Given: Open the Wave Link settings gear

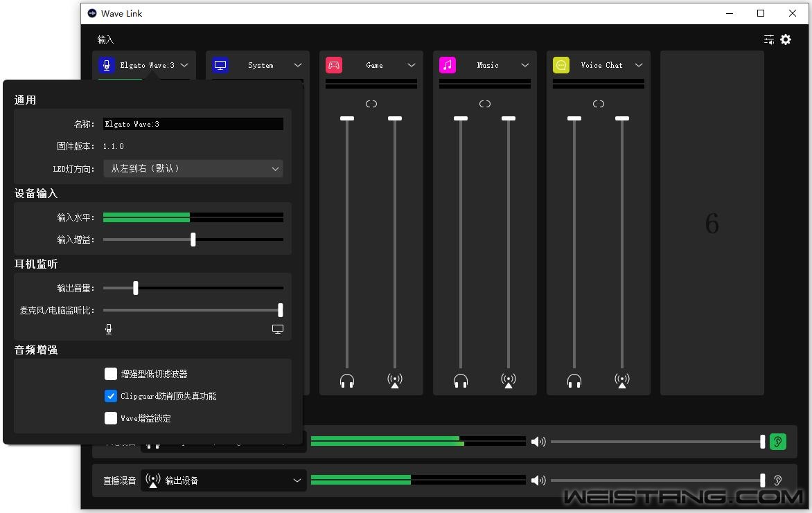Looking at the screenshot, I should pyautogui.click(x=786, y=40).
